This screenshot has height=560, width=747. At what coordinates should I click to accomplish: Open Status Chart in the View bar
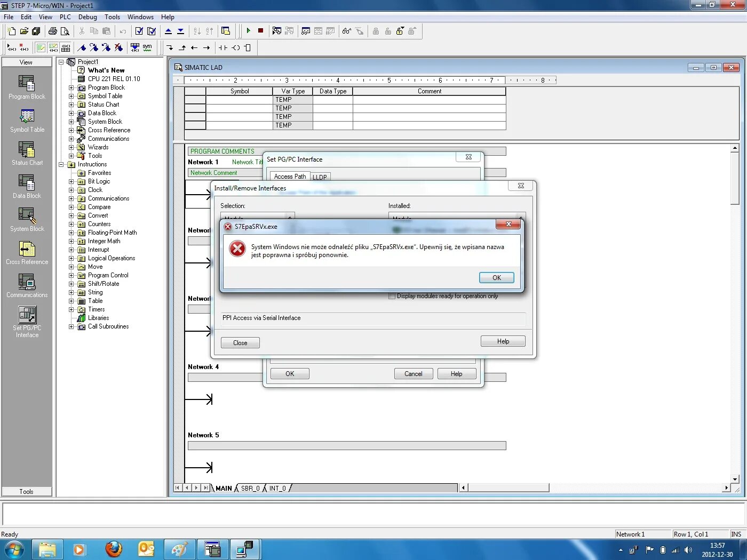pyautogui.click(x=27, y=154)
